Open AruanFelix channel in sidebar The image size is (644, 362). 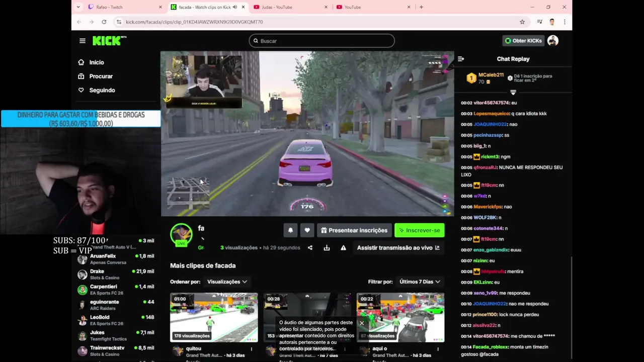click(x=117, y=259)
